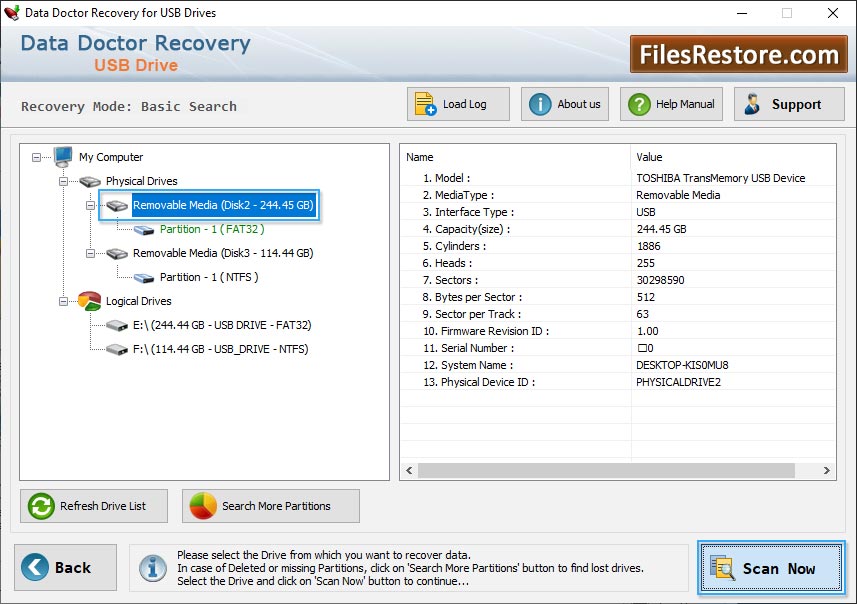Click the Load Log document icon
Viewport: 857px width, 604px height.
[x=425, y=104]
